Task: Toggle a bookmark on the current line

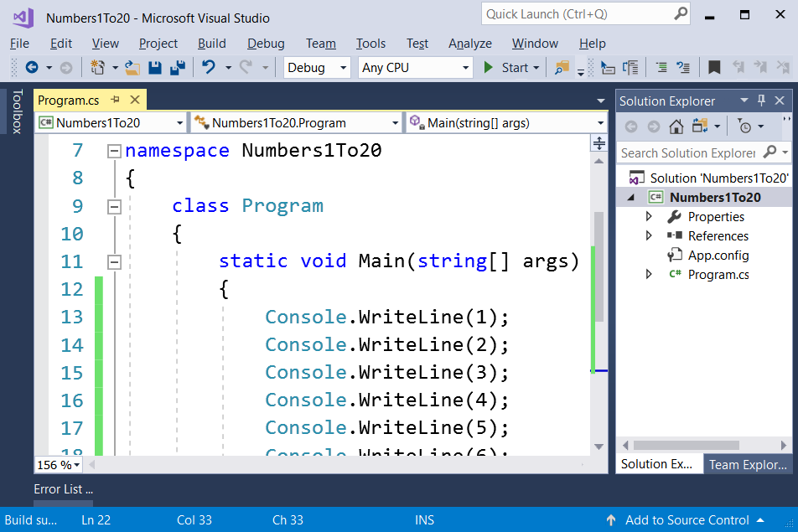Action: [714, 68]
